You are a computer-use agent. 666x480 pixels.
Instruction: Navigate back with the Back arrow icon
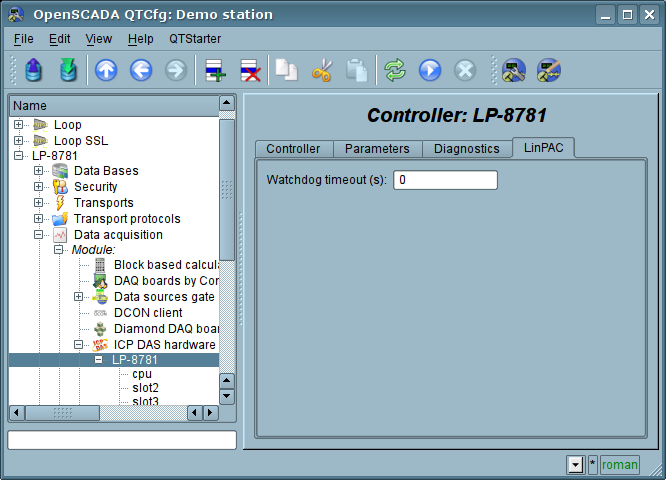point(140,70)
